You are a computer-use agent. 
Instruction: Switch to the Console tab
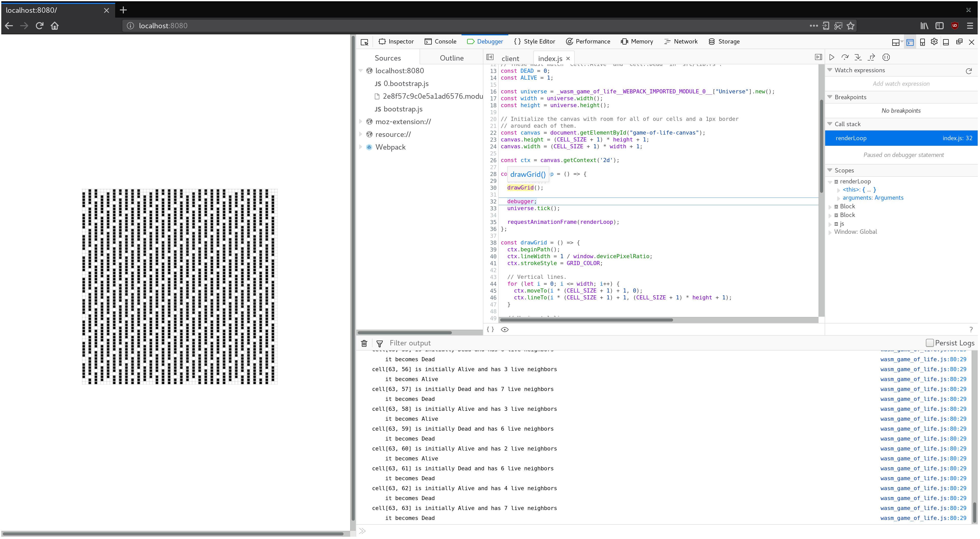pos(445,41)
